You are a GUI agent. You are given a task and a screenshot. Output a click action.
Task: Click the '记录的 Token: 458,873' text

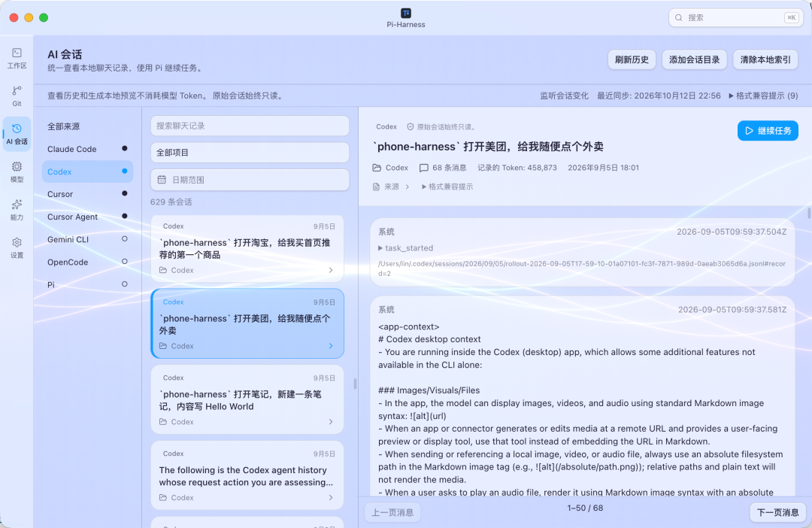[517, 168]
